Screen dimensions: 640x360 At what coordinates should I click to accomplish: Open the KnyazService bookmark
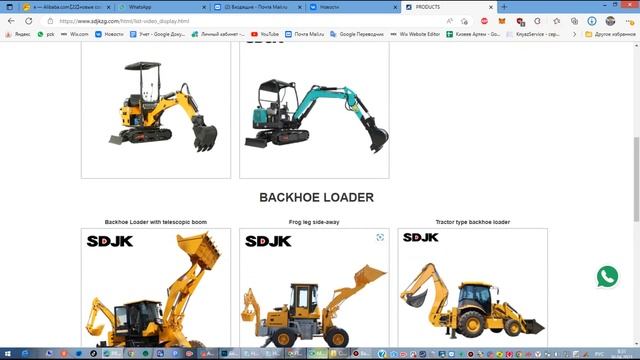533,34
